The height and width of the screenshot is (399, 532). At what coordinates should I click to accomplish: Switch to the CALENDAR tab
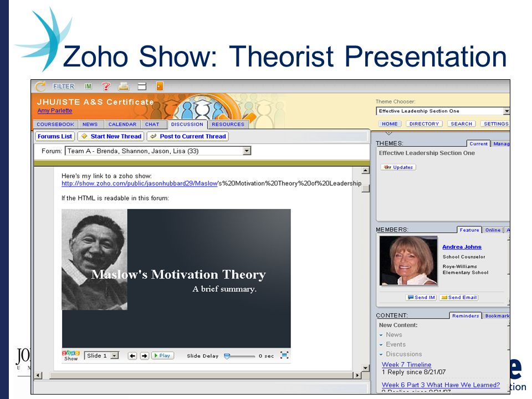(122, 124)
